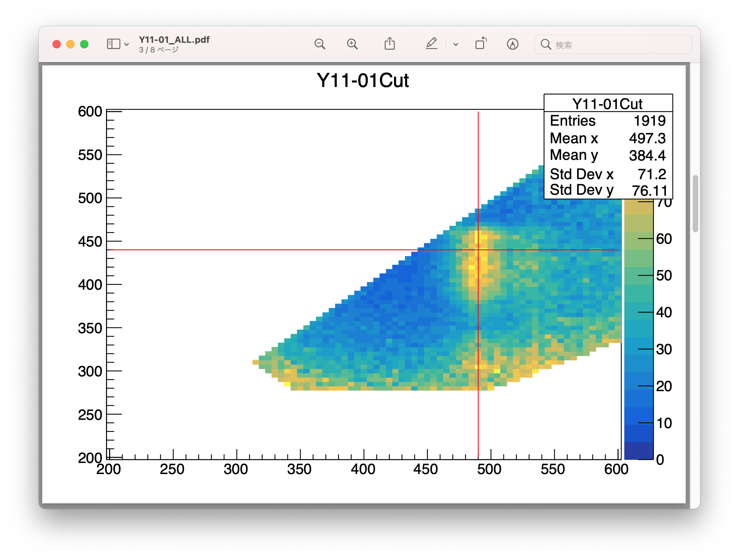This screenshot has height=560, width=739.
Task: Minimize the window with the yellow button
Action: [70, 44]
